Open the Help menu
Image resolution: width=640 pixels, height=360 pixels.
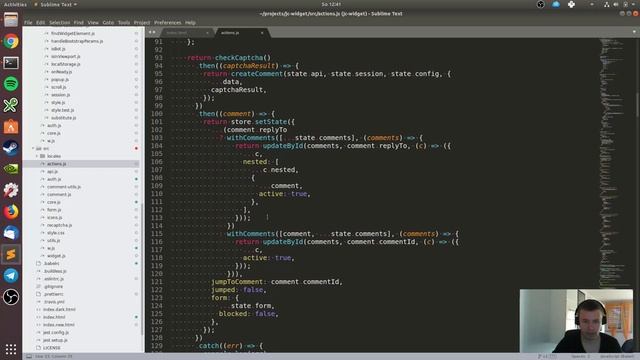click(x=190, y=22)
